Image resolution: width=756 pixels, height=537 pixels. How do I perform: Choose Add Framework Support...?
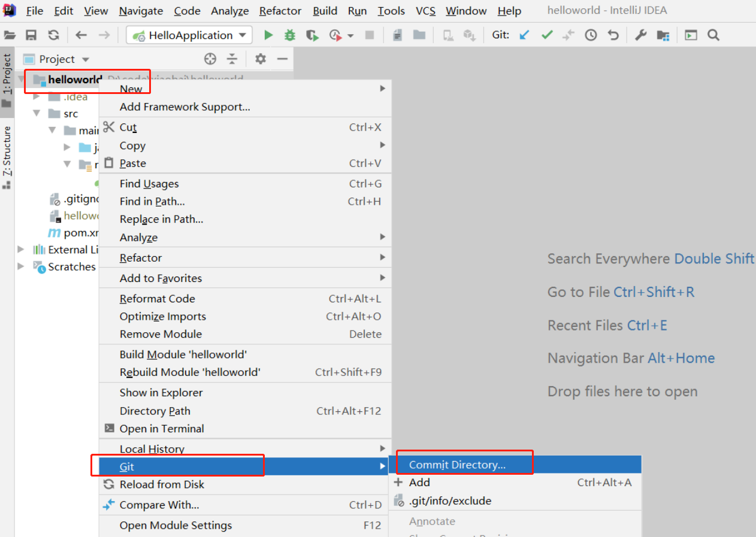click(x=245, y=107)
